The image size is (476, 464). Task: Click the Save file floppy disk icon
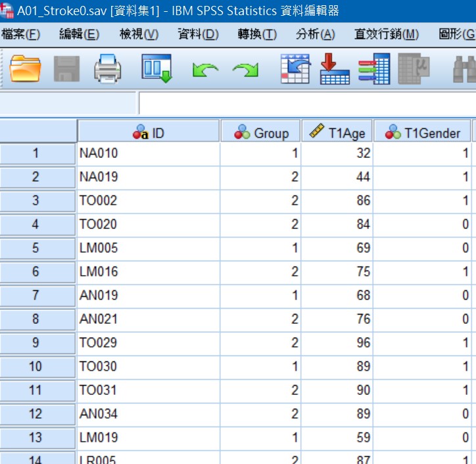click(x=66, y=68)
